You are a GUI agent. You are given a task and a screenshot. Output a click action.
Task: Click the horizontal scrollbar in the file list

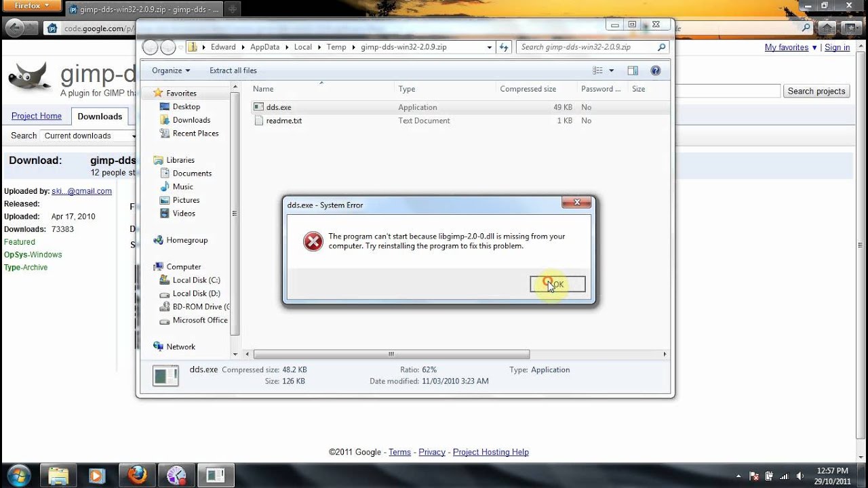(x=391, y=354)
